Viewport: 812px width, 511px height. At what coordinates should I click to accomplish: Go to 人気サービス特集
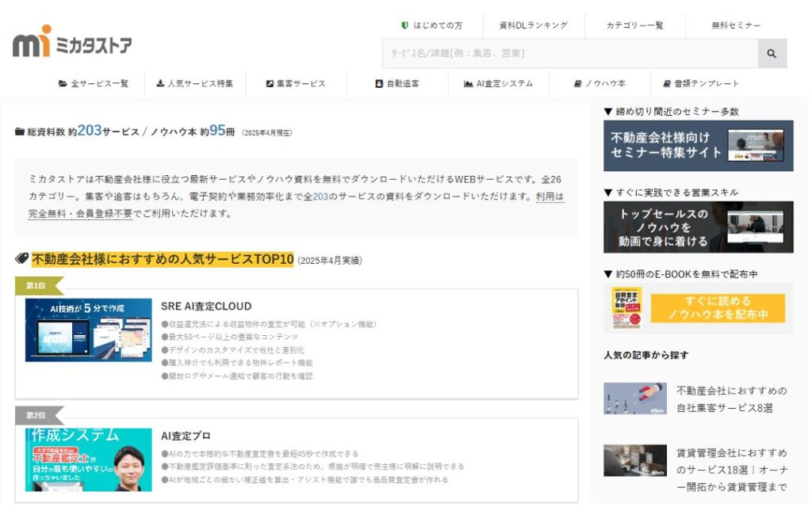point(200,83)
